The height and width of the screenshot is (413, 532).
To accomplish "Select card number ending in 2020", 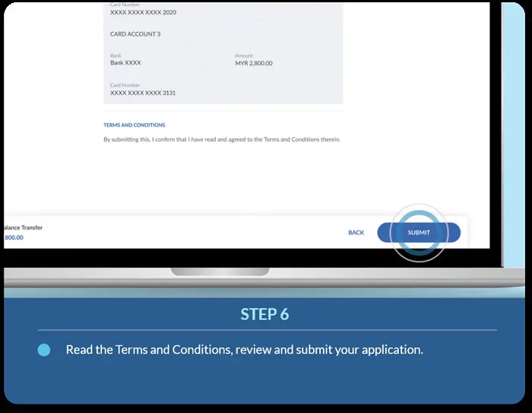I will click(144, 12).
